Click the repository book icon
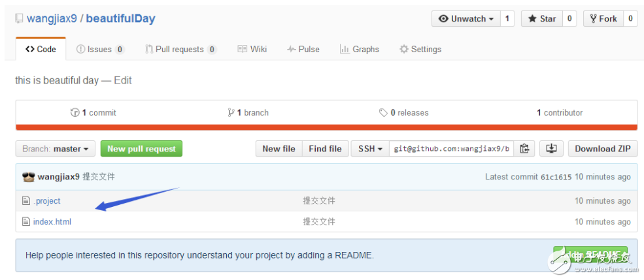This screenshot has height=280, width=644. point(20,19)
